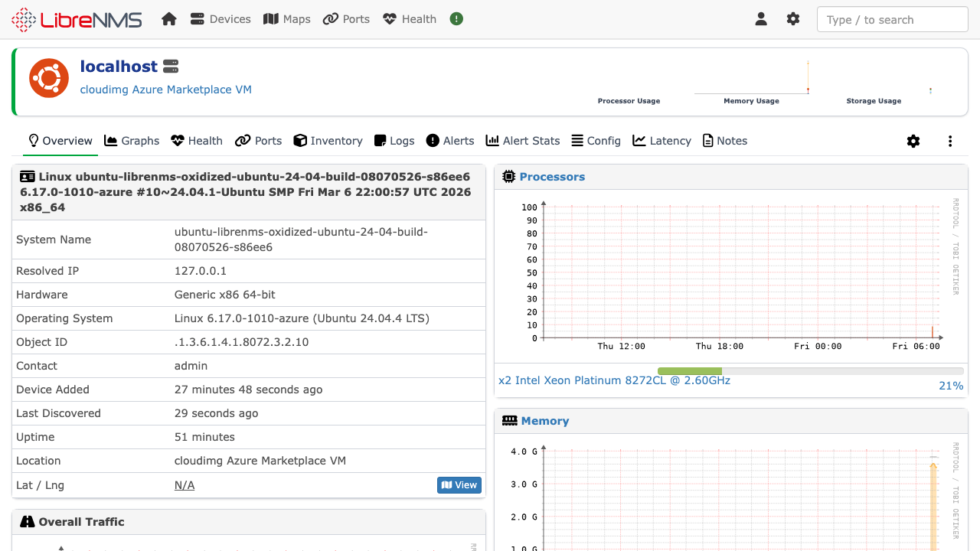Open the Health menu in top navbar
The image size is (980, 551).
click(410, 19)
